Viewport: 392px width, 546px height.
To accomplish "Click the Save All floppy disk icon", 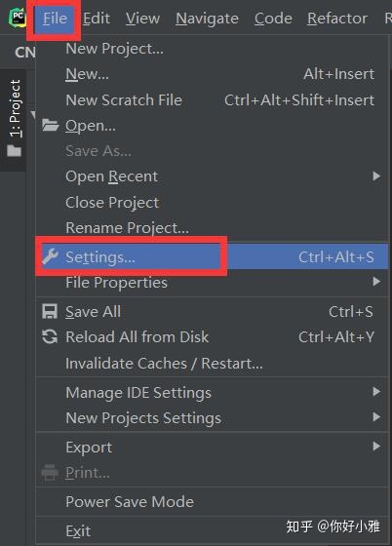I will click(50, 311).
